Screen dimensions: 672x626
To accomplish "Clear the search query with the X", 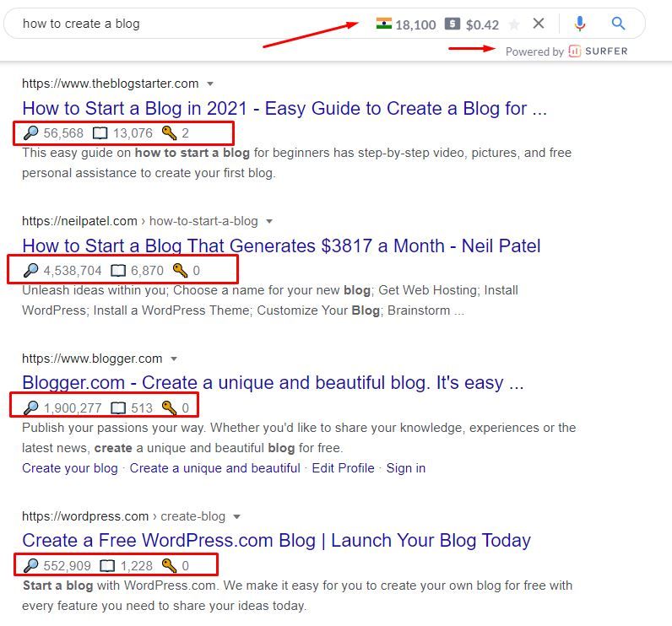I will tap(539, 23).
